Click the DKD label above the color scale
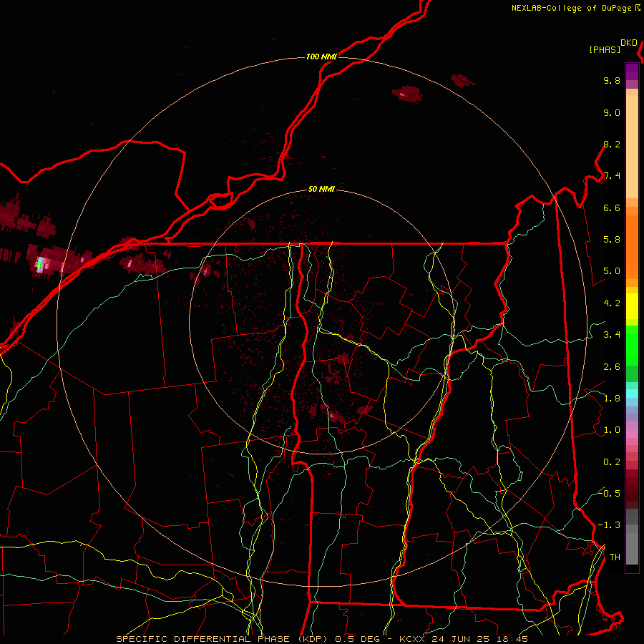 pos(629,43)
